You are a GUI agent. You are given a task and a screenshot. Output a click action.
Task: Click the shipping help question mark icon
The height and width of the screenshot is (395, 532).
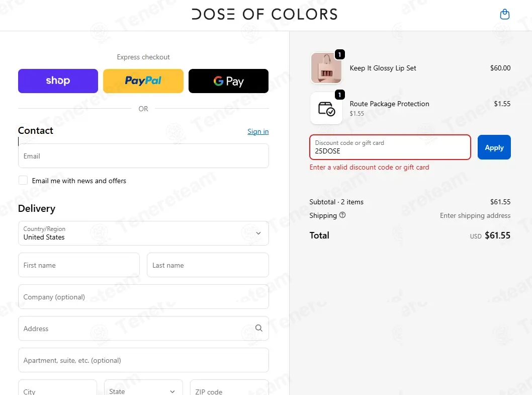coord(342,215)
